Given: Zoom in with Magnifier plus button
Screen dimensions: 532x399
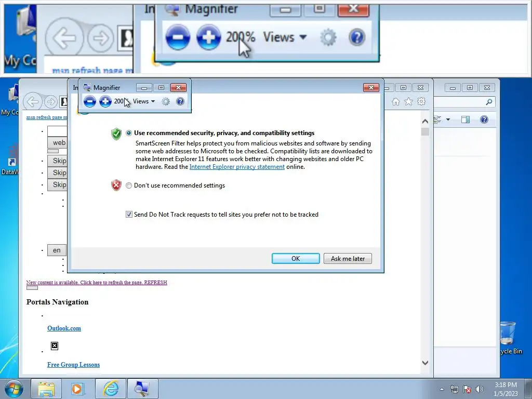Looking at the screenshot, I should (x=105, y=101).
